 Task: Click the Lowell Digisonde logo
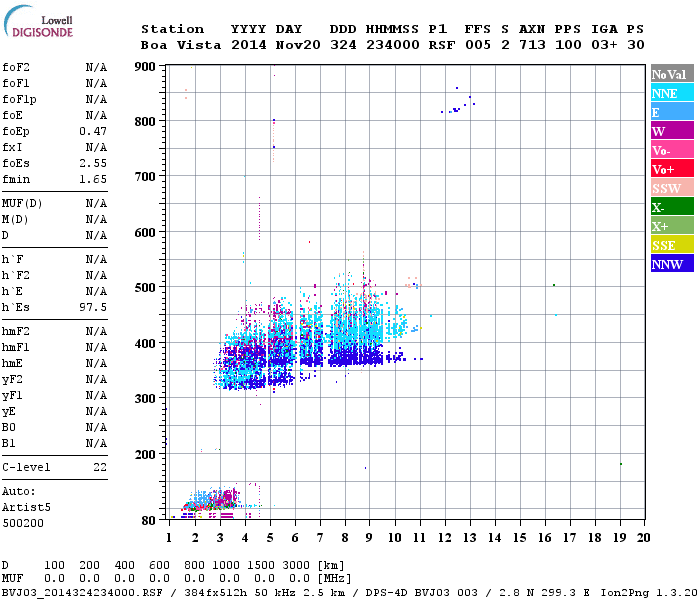click(38, 22)
